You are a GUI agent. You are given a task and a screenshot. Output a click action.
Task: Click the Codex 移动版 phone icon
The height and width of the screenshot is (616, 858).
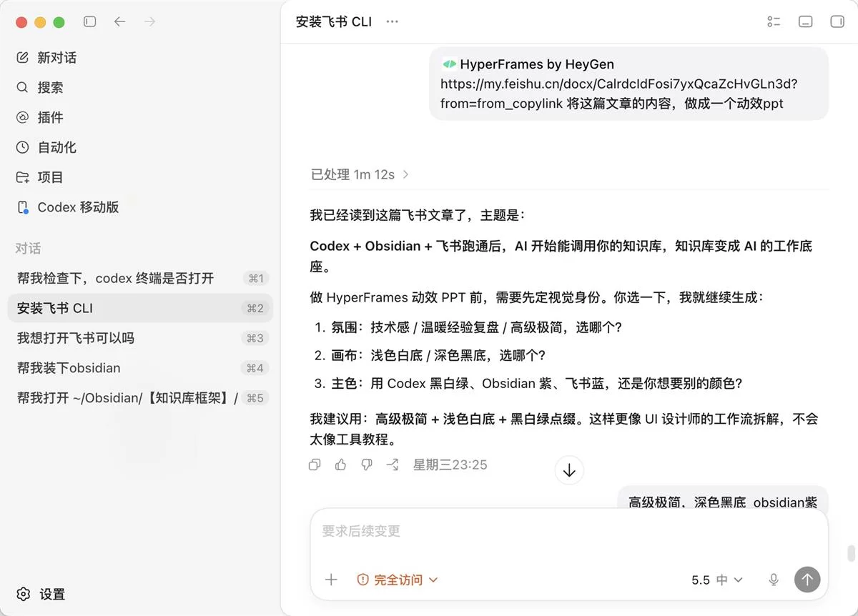point(23,208)
